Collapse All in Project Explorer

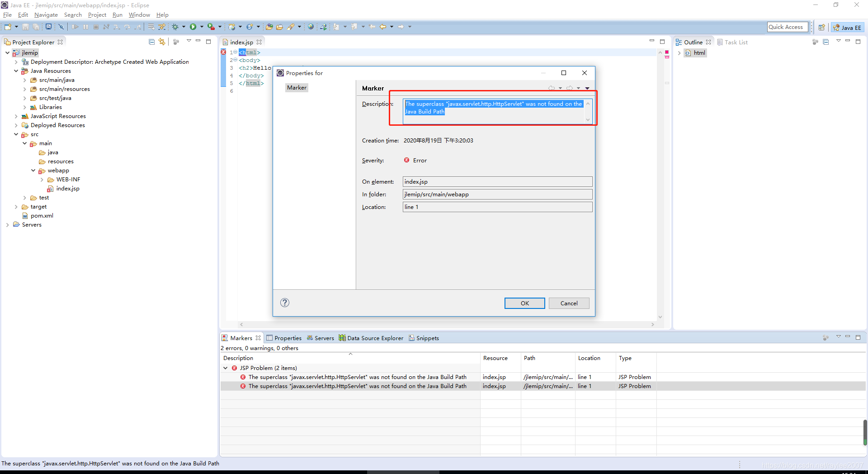click(x=152, y=42)
